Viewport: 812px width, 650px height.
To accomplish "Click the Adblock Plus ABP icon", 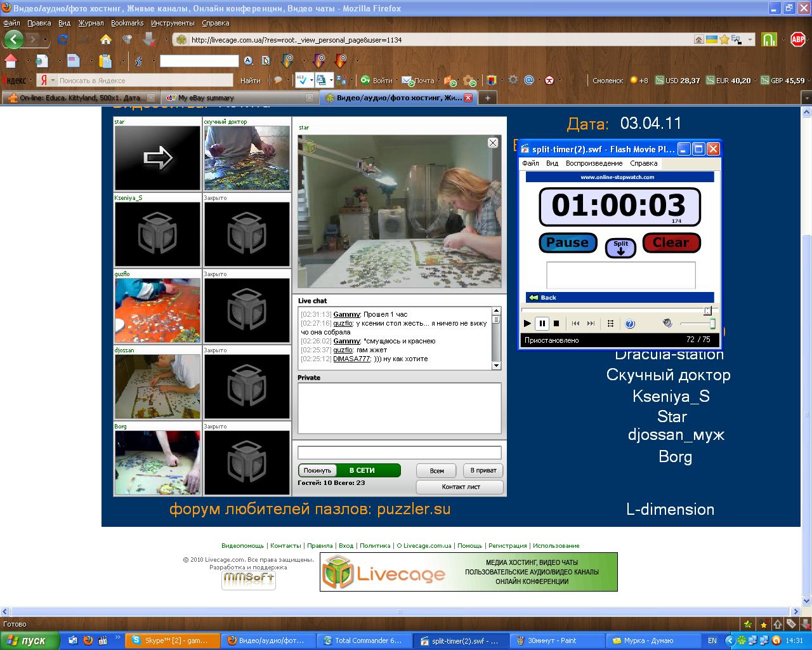I will click(x=797, y=39).
